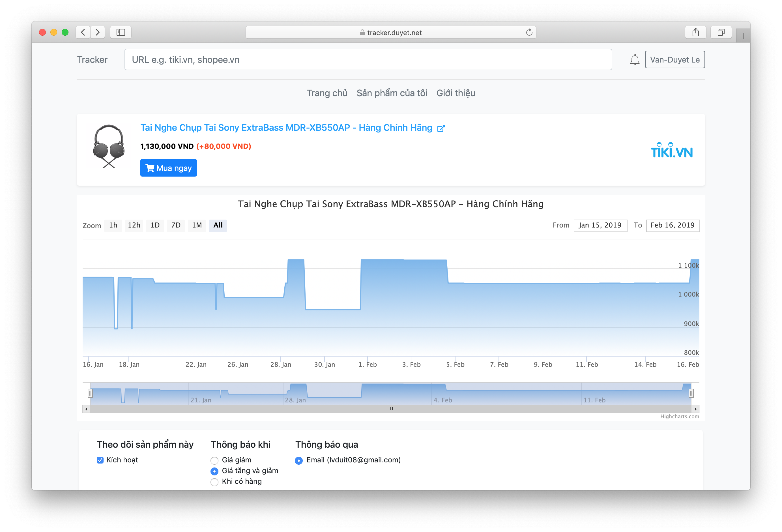
Task: Open Sản phẩm của tôi page
Action: point(392,93)
